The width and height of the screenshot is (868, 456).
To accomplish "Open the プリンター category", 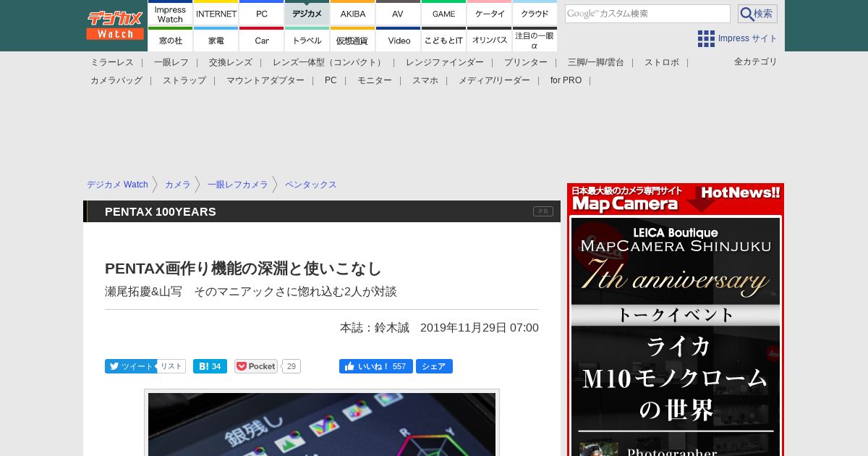I will (526, 62).
